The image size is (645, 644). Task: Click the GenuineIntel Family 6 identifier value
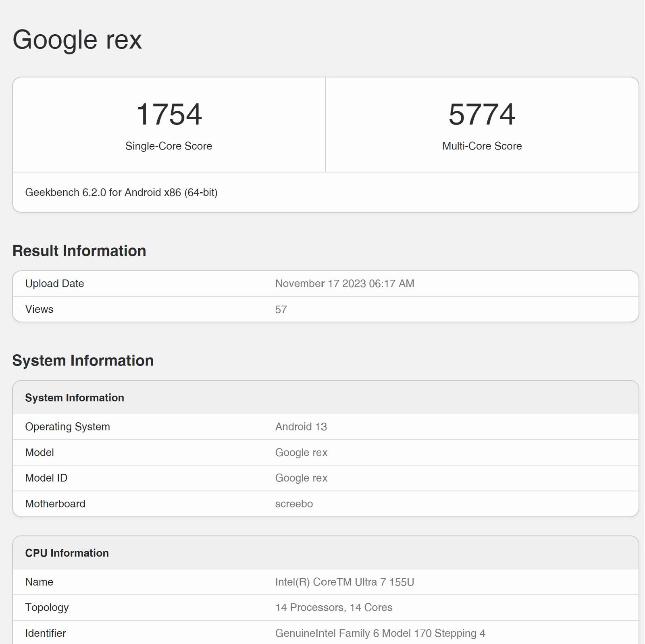tap(380, 633)
